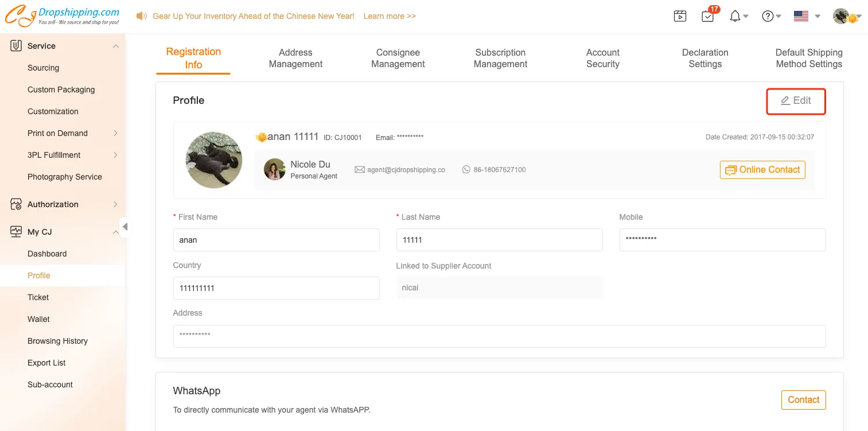Viewport: 868px width, 431px height.
Task: Click the CJ Dropshipping logo
Action: click(63, 16)
